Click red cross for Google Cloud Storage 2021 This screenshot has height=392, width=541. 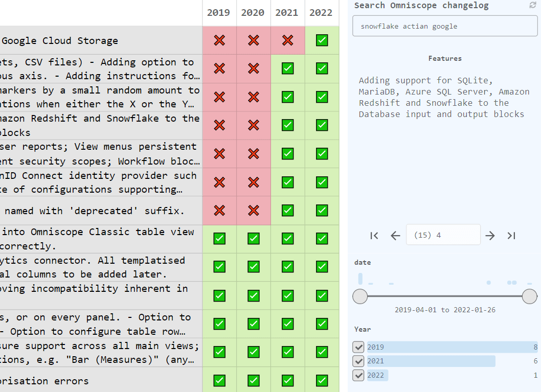coord(287,40)
